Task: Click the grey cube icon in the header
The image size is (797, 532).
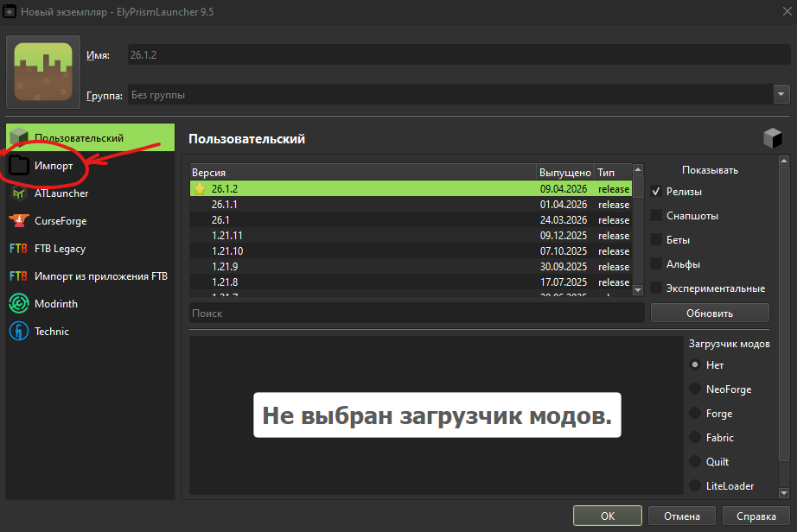Action: [x=772, y=138]
